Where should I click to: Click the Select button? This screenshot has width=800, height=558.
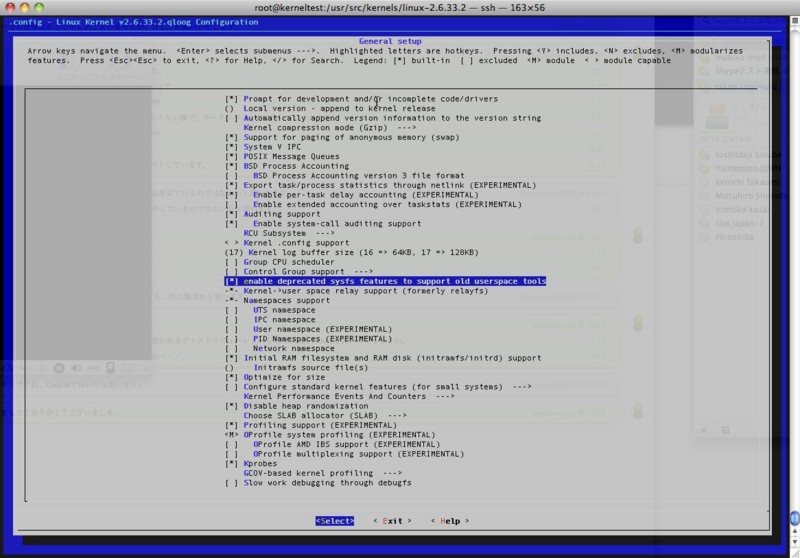[335, 521]
